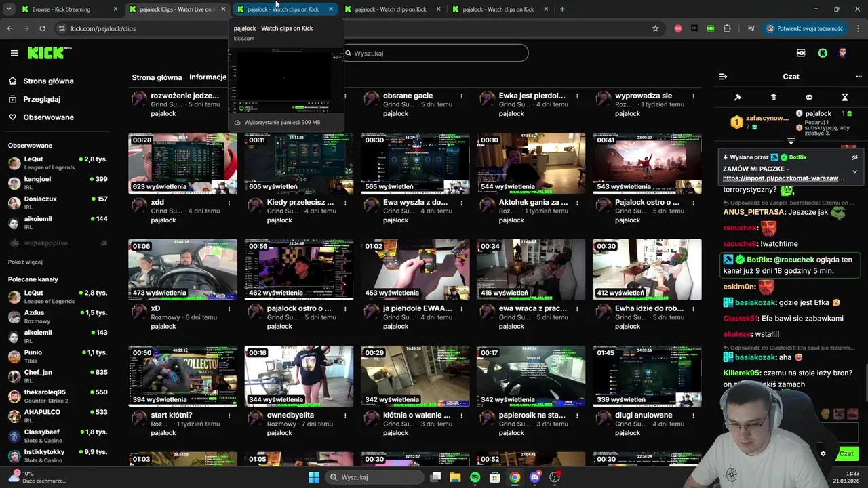
Task: Open the green K icon in Kick header
Action: 823,53
